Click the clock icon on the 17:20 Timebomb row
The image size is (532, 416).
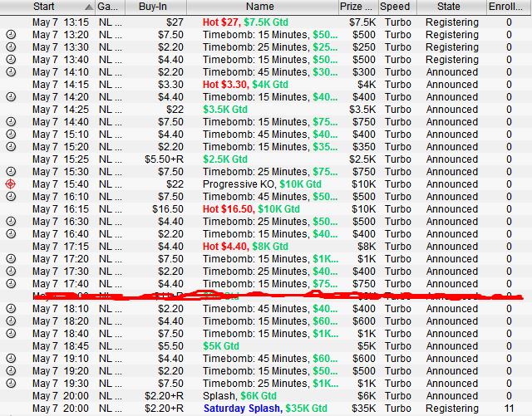(x=11, y=259)
